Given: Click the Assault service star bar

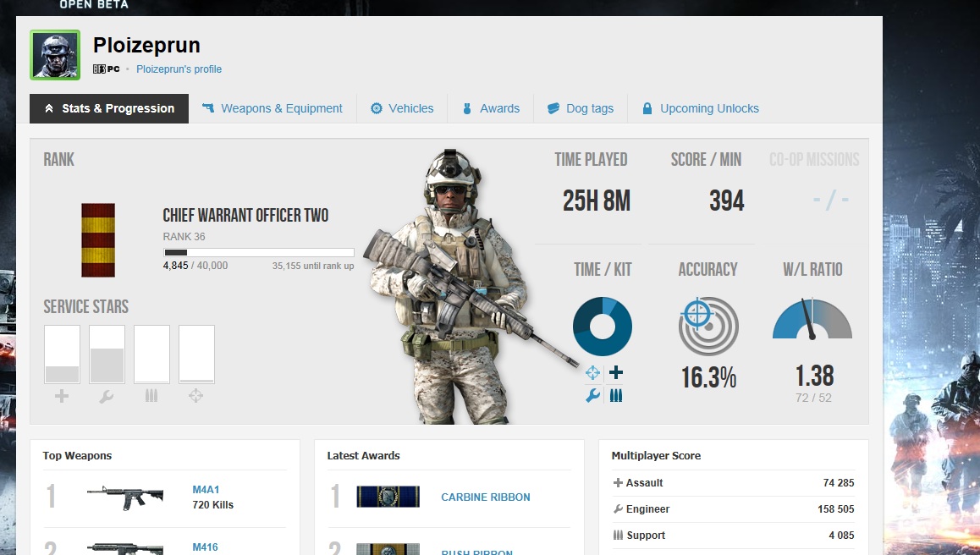Looking at the screenshot, I should 62,354.
